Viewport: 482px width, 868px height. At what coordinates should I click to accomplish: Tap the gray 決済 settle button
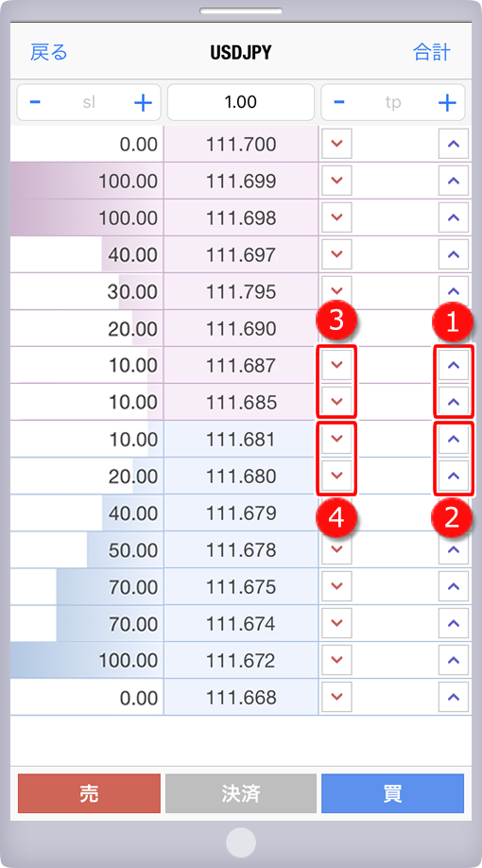click(x=241, y=793)
